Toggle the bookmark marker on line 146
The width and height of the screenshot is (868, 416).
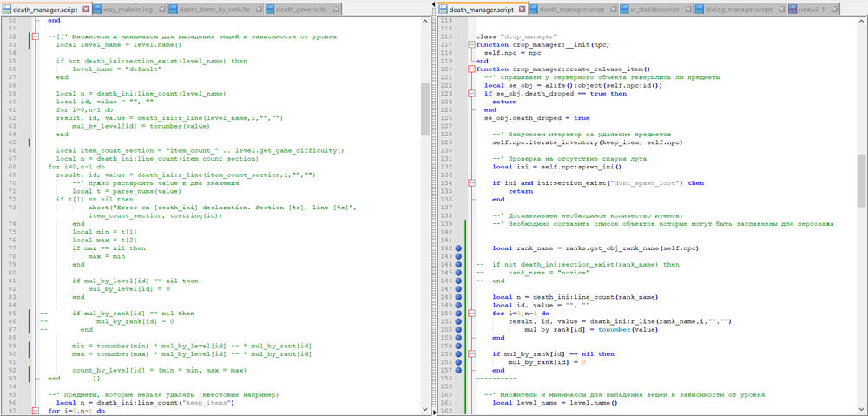coord(458,281)
